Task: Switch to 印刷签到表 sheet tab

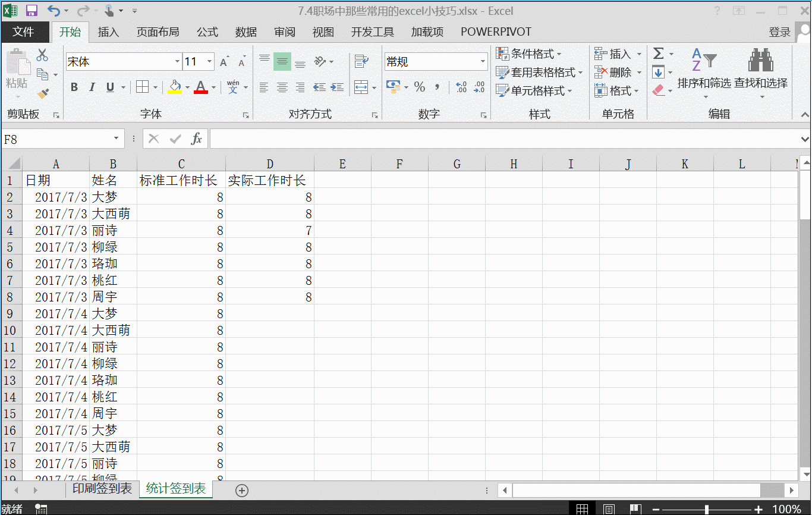Action: pos(102,489)
